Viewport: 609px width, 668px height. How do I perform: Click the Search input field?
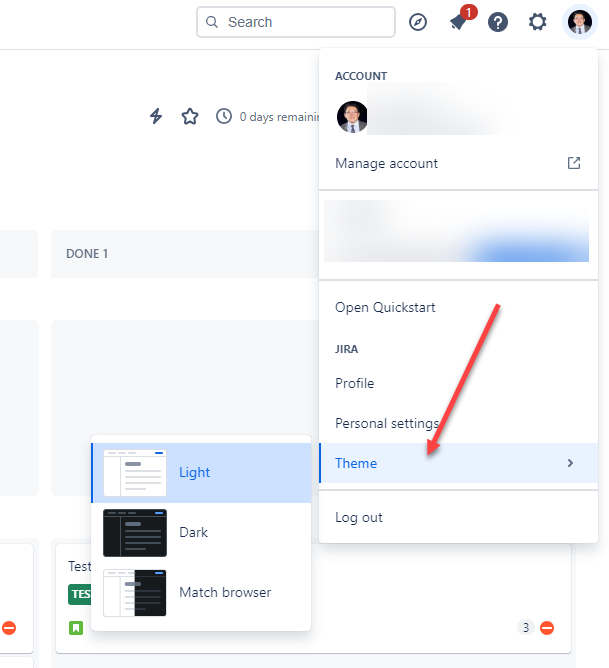pos(296,22)
